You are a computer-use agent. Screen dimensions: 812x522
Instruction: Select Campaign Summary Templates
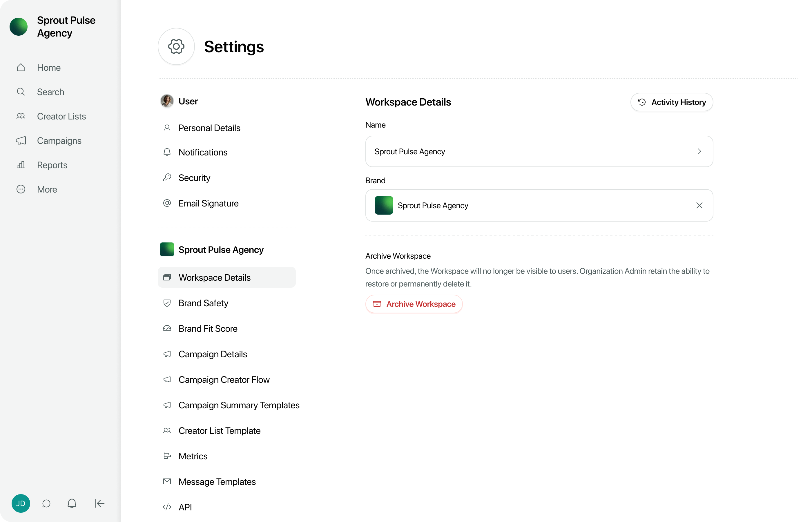tap(239, 405)
